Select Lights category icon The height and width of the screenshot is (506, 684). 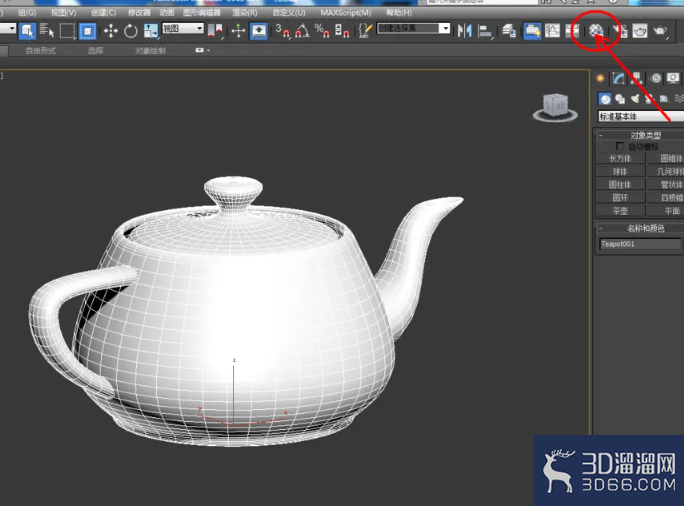[635, 99]
